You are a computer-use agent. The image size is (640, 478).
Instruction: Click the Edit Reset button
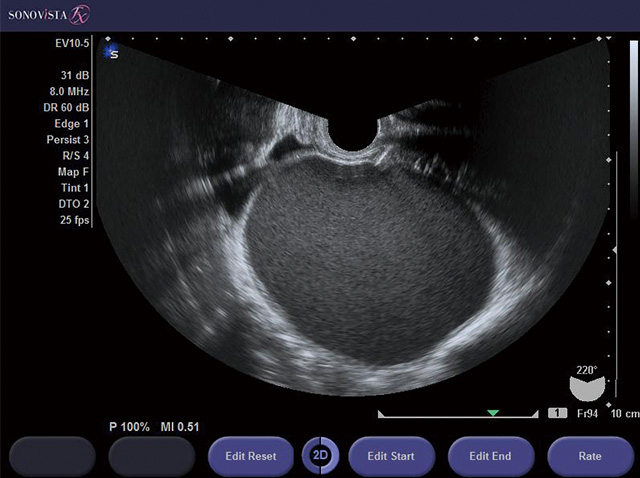[x=251, y=456]
